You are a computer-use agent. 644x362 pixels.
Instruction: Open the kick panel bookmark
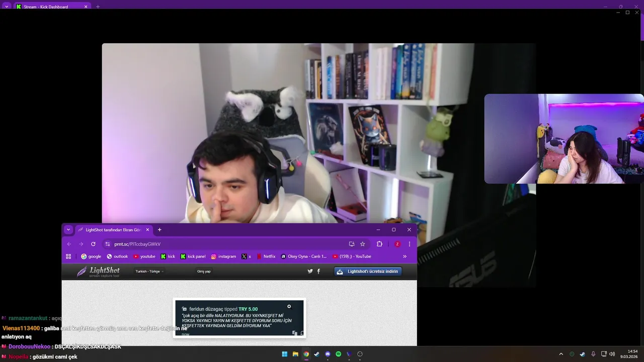pyautogui.click(x=193, y=256)
